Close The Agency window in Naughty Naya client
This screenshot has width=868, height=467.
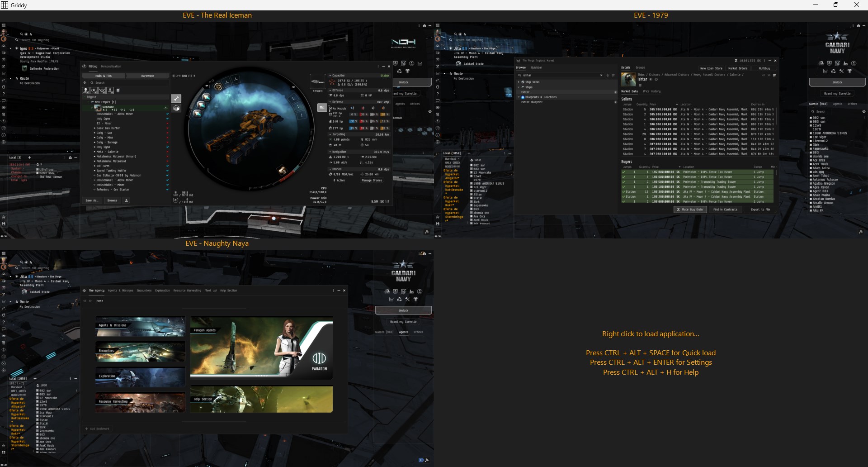click(344, 291)
